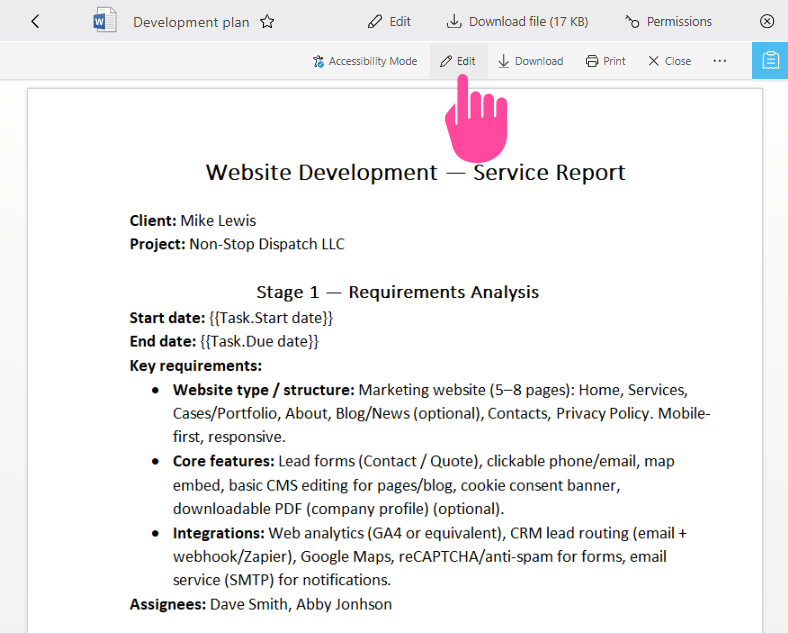Click the {{Task.Due date}} placeholder
This screenshot has width=788, height=634.
coord(259,342)
